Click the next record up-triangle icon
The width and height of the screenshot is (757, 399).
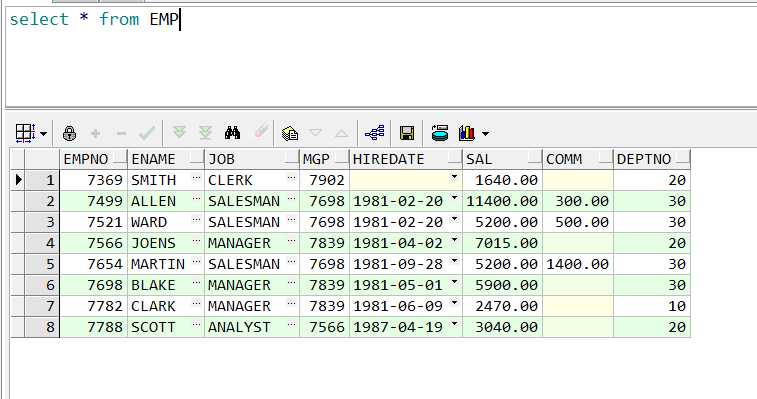click(341, 133)
